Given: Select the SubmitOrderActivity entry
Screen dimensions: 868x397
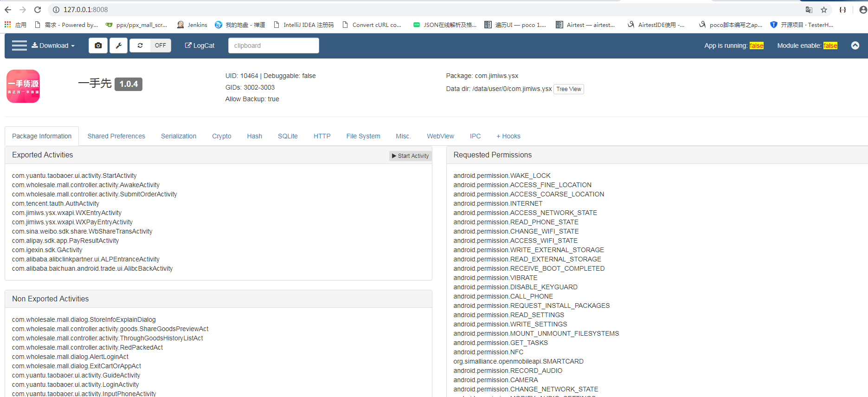Looking at the screenshot, I should coord(95,194).
